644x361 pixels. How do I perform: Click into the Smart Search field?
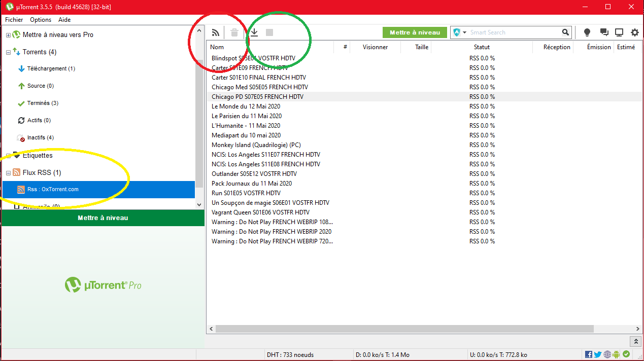pyautogui.click(x=514, y=32)
